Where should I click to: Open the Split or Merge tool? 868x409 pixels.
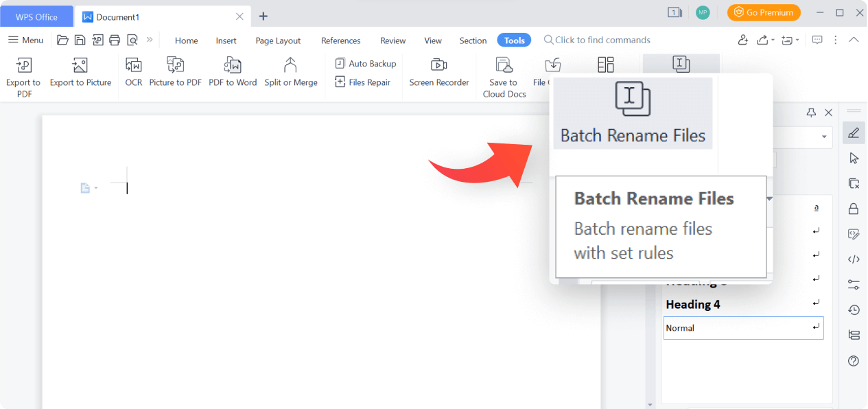click(291, 71)
